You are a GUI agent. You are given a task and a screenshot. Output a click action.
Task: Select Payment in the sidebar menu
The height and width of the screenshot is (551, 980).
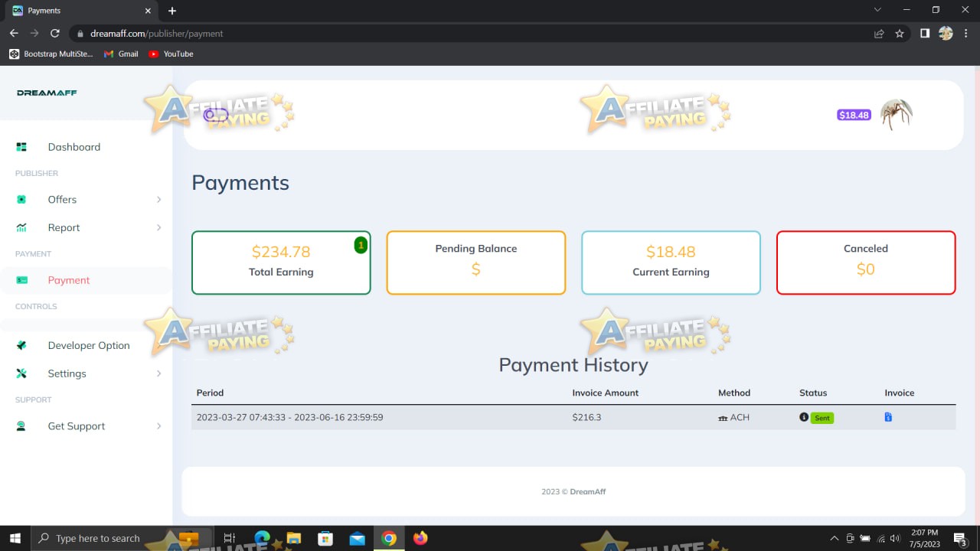click(x=69, y=280)
